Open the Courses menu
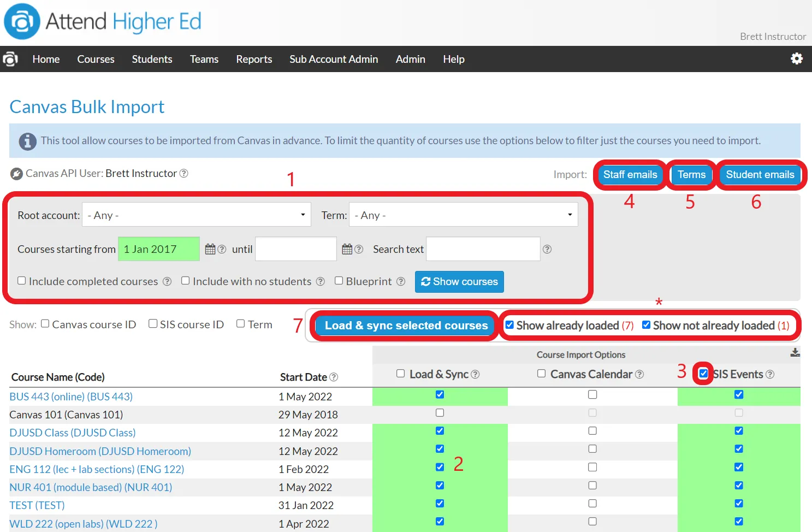The height and width of the screenshot is (532, 812). [96, 59]
